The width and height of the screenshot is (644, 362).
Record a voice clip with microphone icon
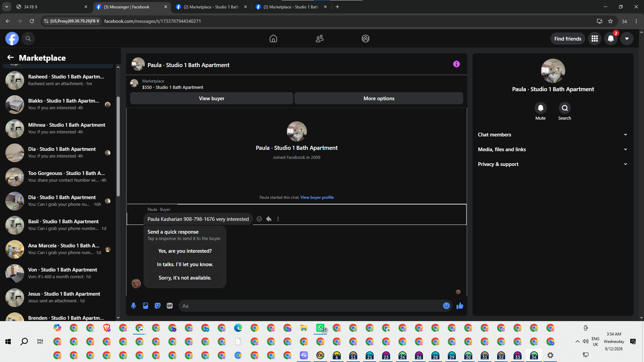coord(133,306)
